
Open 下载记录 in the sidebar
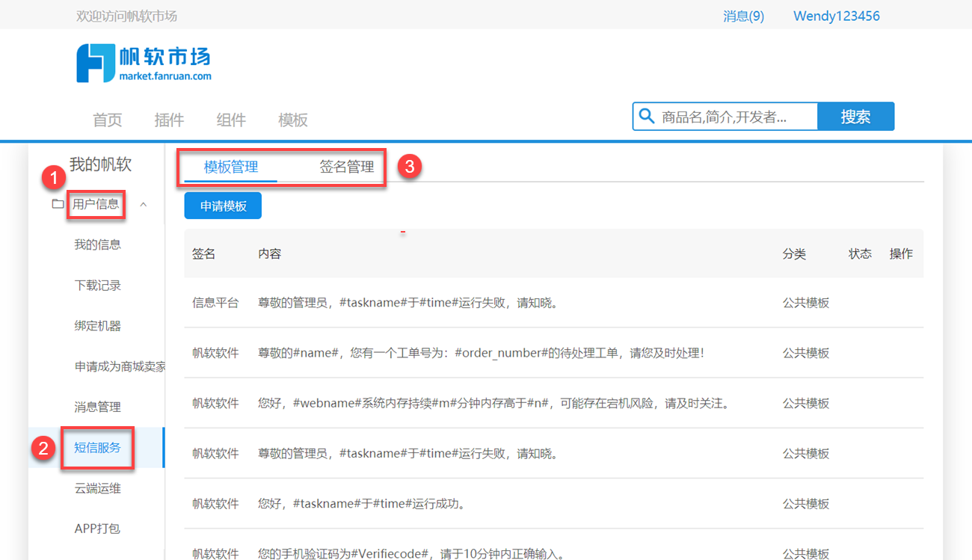(97, 285)
